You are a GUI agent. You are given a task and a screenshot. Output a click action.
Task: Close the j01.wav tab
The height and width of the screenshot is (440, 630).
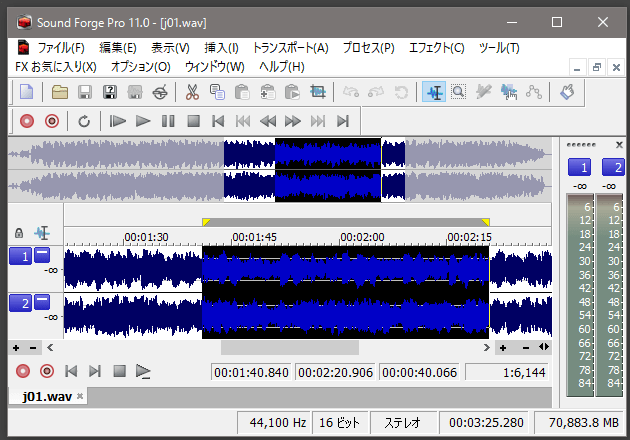pyautogui.click(x=80, y=396)
